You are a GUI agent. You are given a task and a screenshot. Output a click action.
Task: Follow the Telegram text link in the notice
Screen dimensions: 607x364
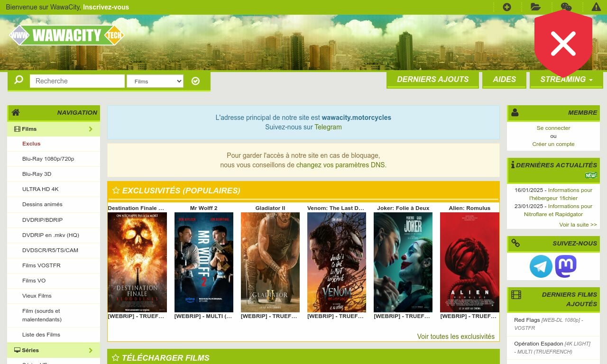[x=328, y=127]
